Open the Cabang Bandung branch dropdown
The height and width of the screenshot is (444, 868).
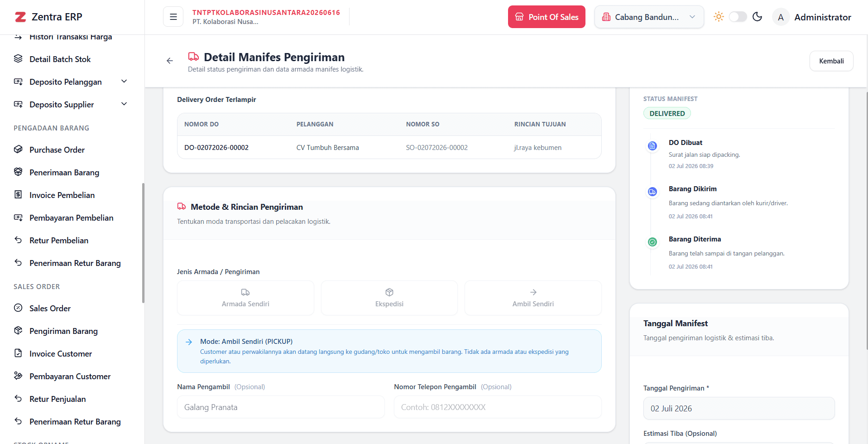649,17
